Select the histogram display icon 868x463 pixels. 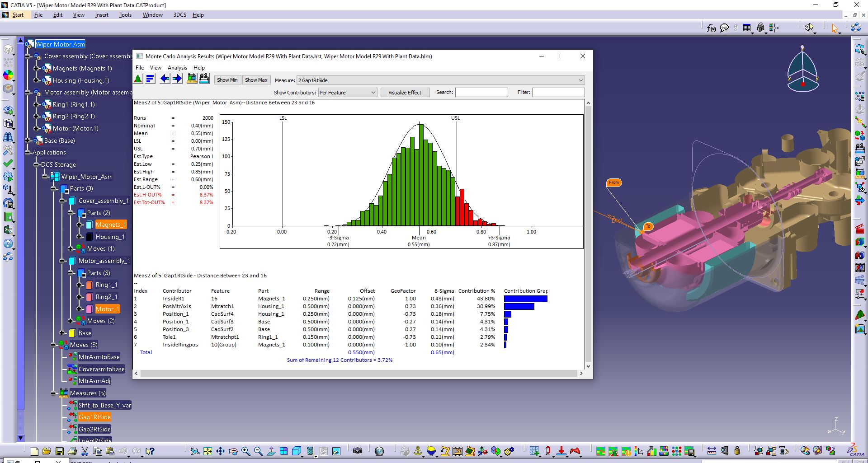[138, 79]
